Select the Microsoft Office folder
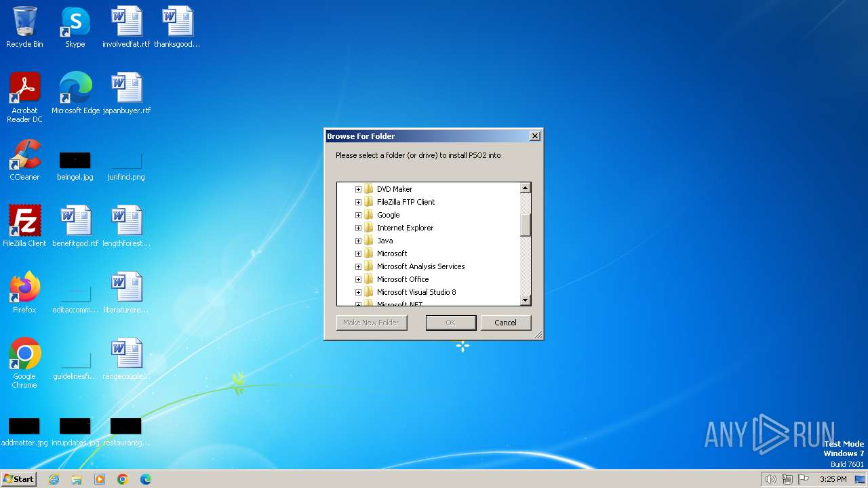The width and height of the screenshot is (868, 488). point(403,279)
